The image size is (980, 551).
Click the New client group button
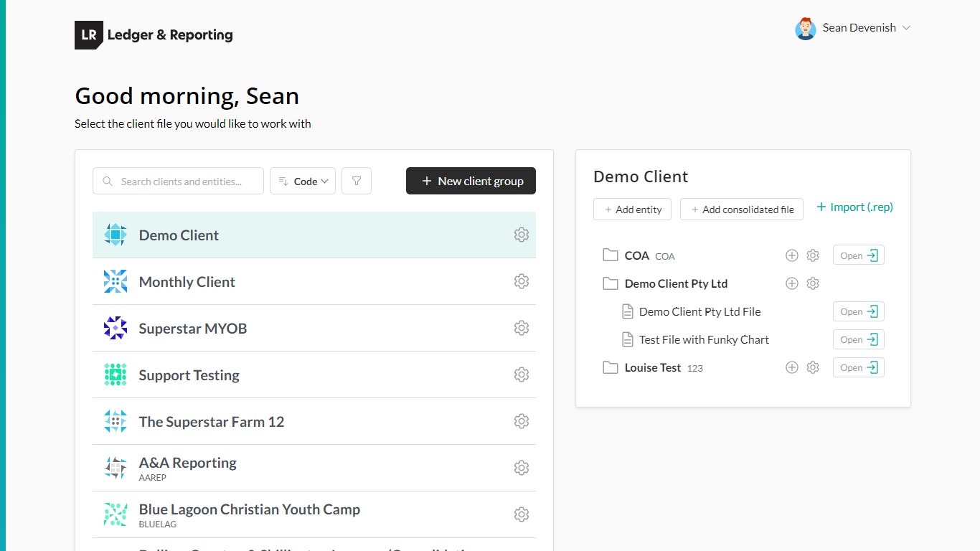471,182
